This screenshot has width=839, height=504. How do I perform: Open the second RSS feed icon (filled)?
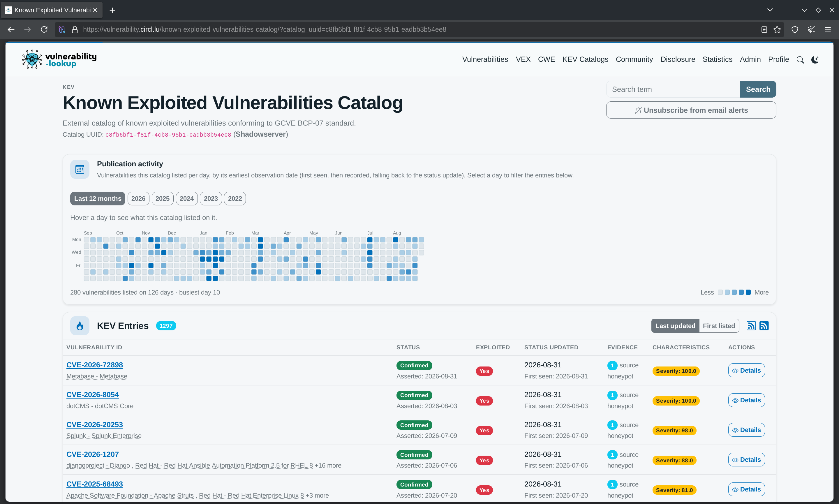764,326
